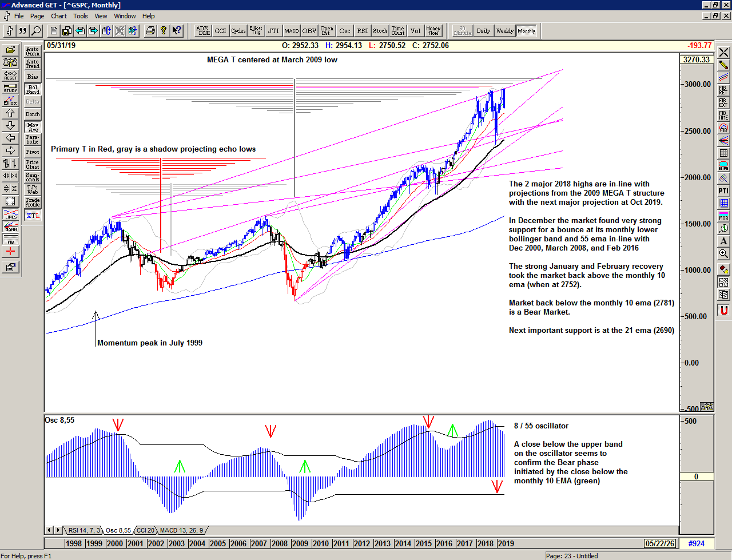732x560 pixels.
Task: Select the text annotation A tool
Action: (x=723, y=241)
